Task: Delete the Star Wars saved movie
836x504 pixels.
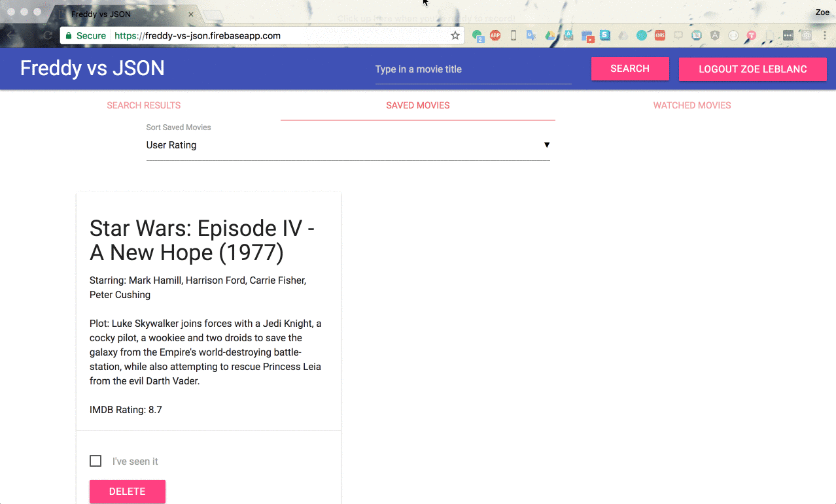Action: tap(128, 492)
